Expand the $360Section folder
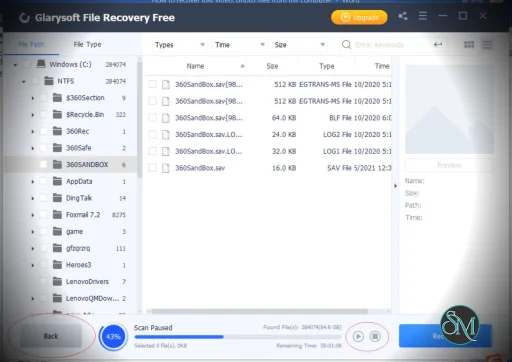 (x=33, y=98)
